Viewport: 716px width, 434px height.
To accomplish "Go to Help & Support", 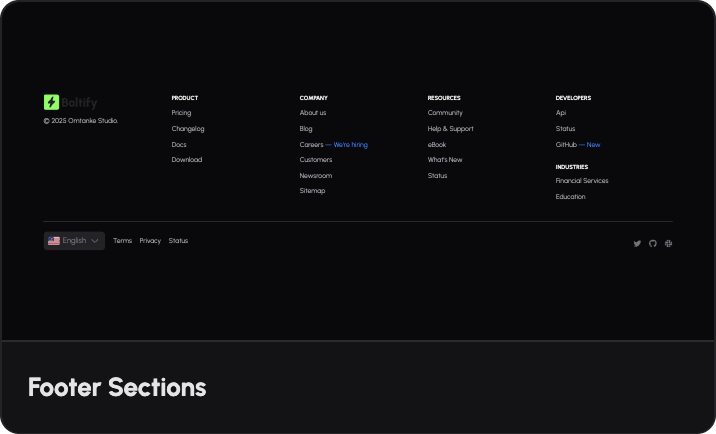I will 450,129.
